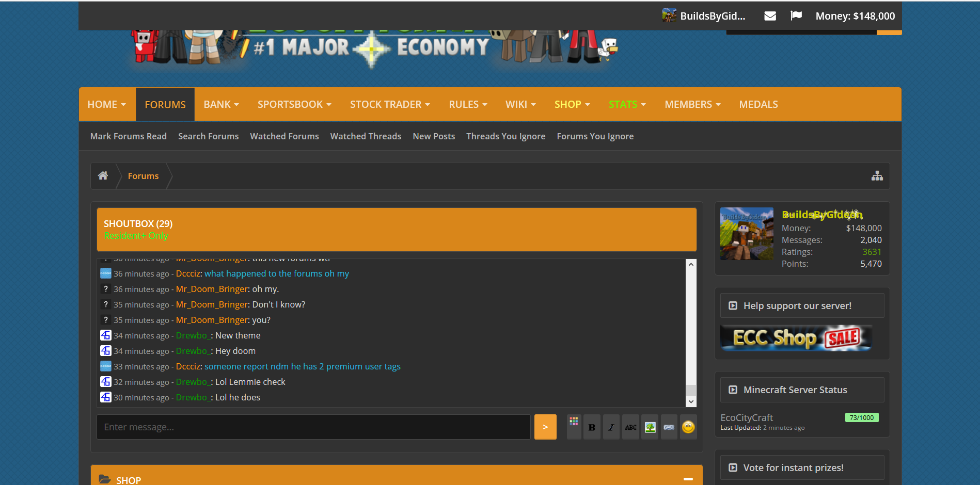980x485 pixels.
Task: Click Minecraft Server Status play icon
Action: 733,390
